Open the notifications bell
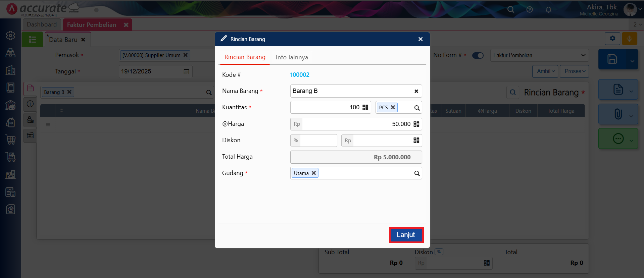The height and width of the screenshot is (278, 644). tap(548, 10)
